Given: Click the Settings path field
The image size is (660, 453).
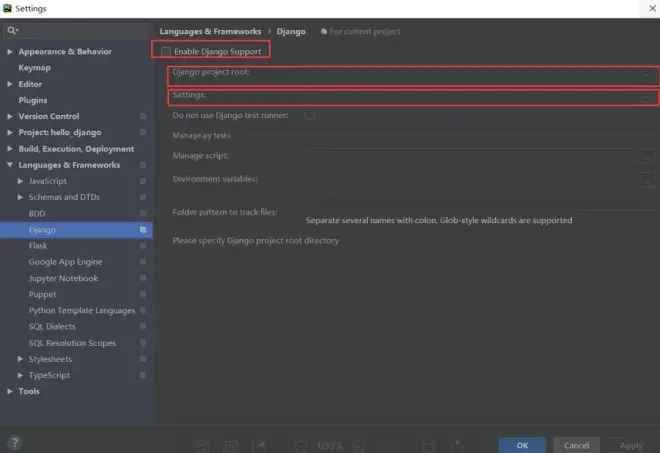Looking at the screenshot, I should pos(471,98).
